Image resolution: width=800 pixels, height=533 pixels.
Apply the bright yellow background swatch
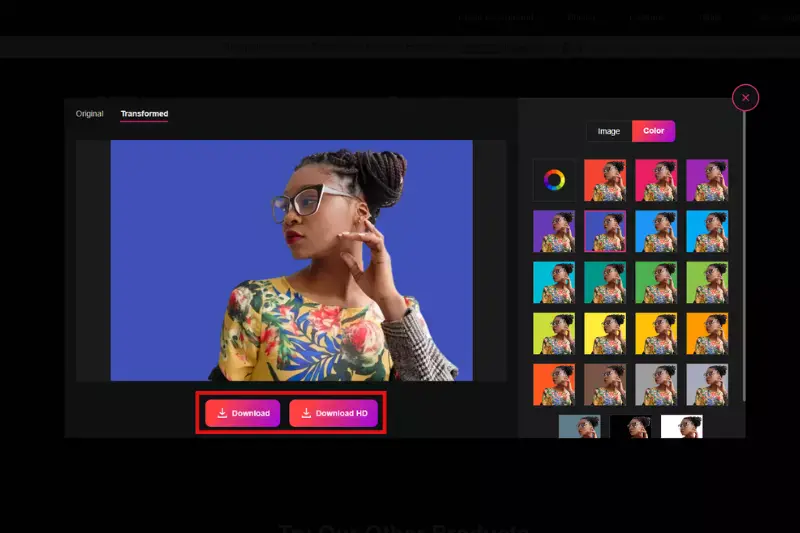tap(605, 333)
